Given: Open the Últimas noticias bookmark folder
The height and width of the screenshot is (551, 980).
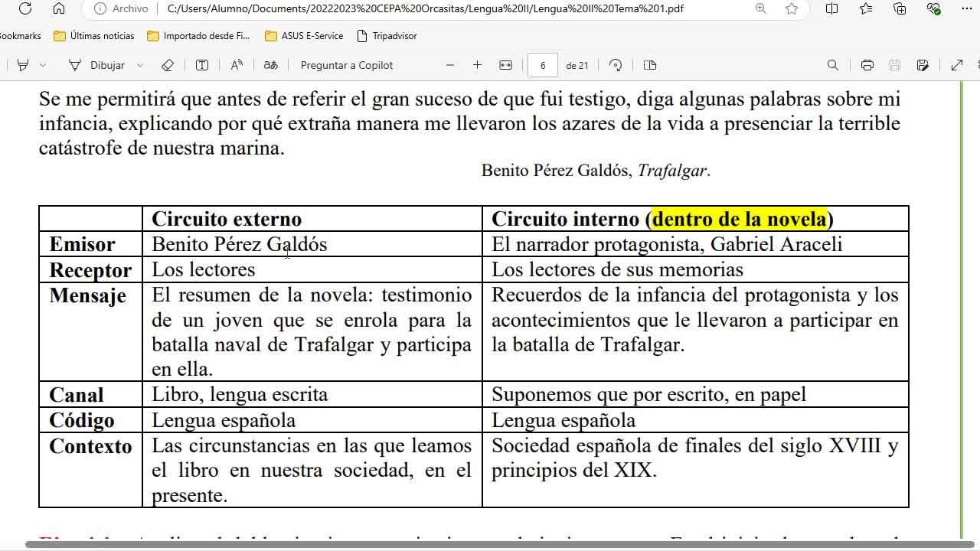Looking at the screenshot, I should pos(94,36).
